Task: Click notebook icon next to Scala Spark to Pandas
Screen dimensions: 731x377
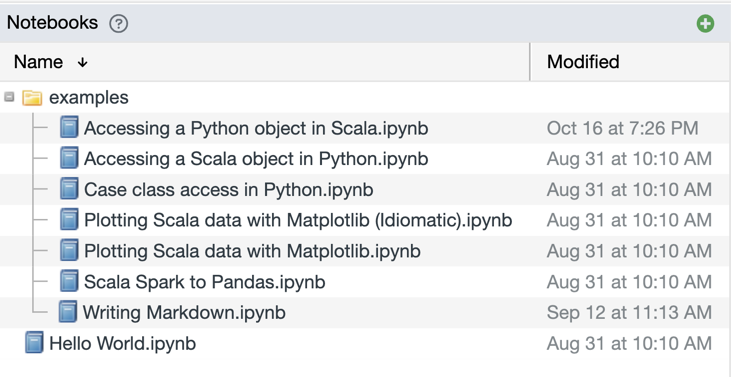Action: (x=69, y=281)
